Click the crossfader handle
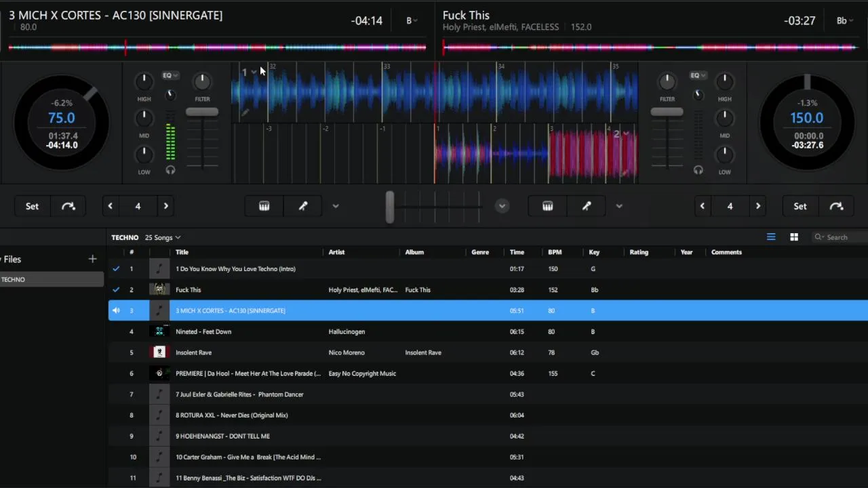 coord(390,207)
